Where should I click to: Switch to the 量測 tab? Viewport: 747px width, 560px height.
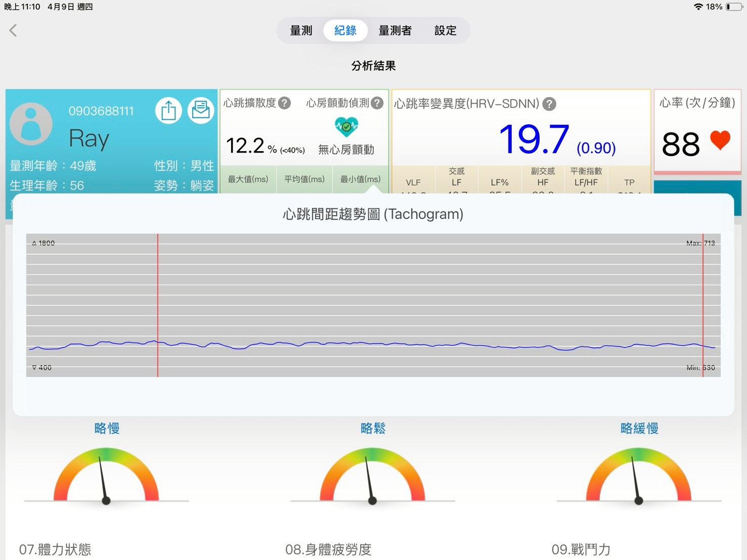pos(301,31)
